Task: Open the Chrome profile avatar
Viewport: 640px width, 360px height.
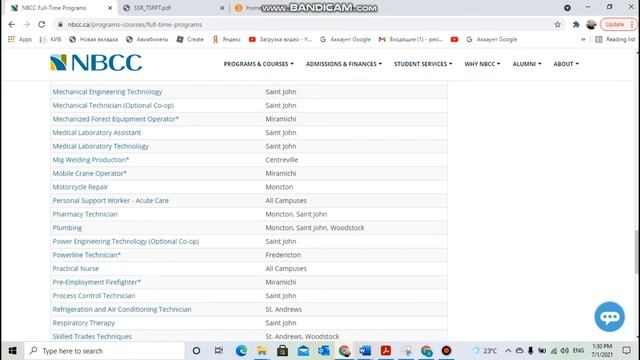Action: click(x=591, y=24)
